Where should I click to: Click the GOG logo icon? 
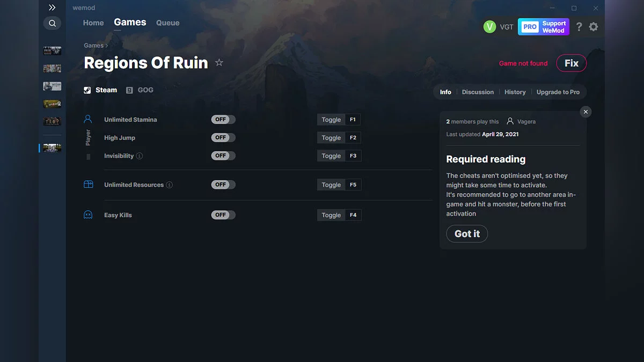[x=129, y=90]
